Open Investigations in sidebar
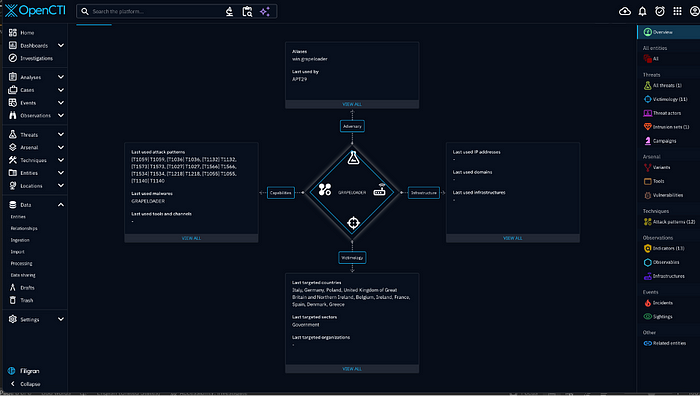 (x=35, y=58)
